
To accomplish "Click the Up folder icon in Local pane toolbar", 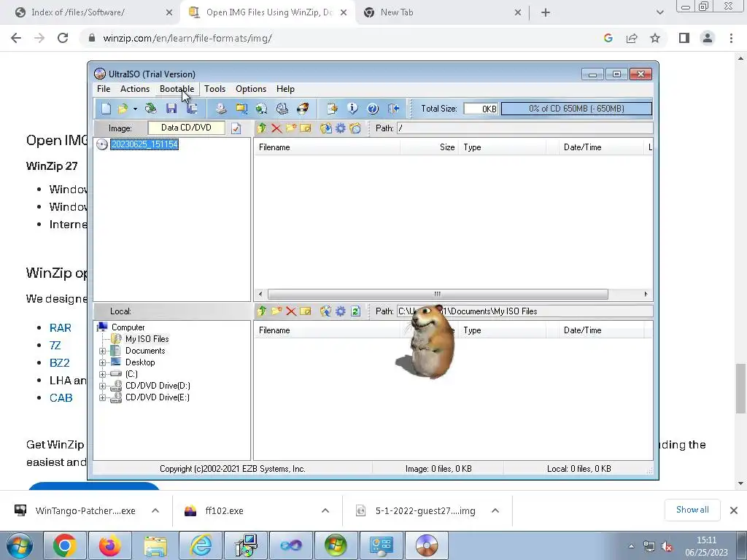I will 262,311.
